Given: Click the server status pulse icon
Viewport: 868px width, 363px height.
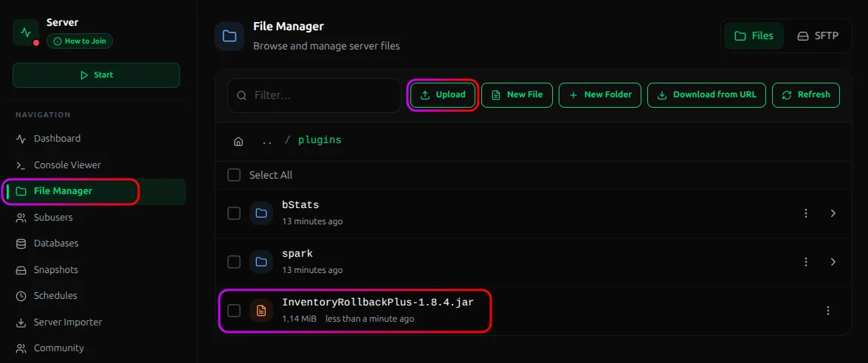Looking at the screenshot, I should (x=26, y=32).
